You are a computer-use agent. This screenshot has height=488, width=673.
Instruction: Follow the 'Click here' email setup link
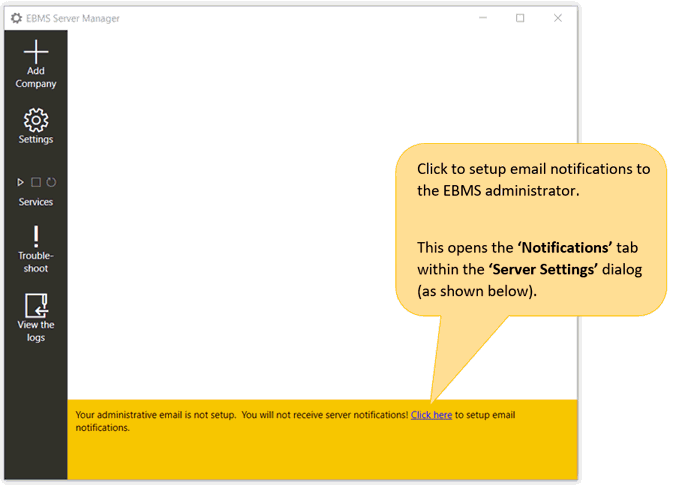(431, 415)
